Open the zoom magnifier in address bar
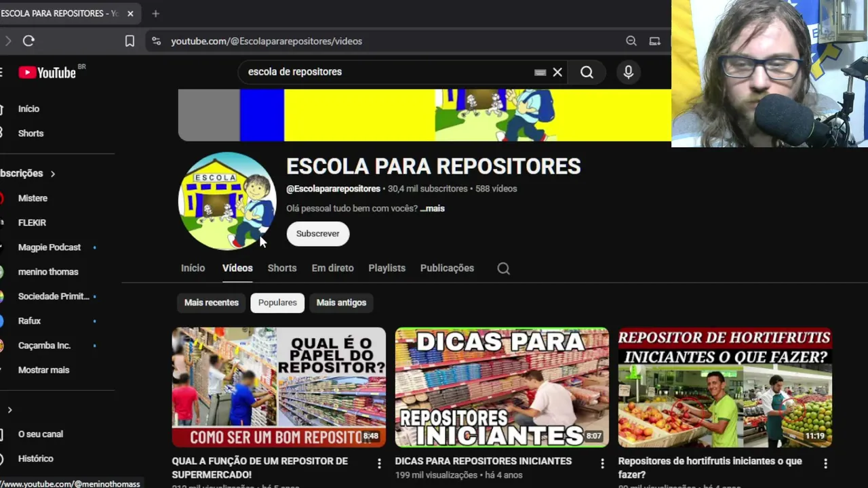This screenshot has height=488, width=868. 631,41
